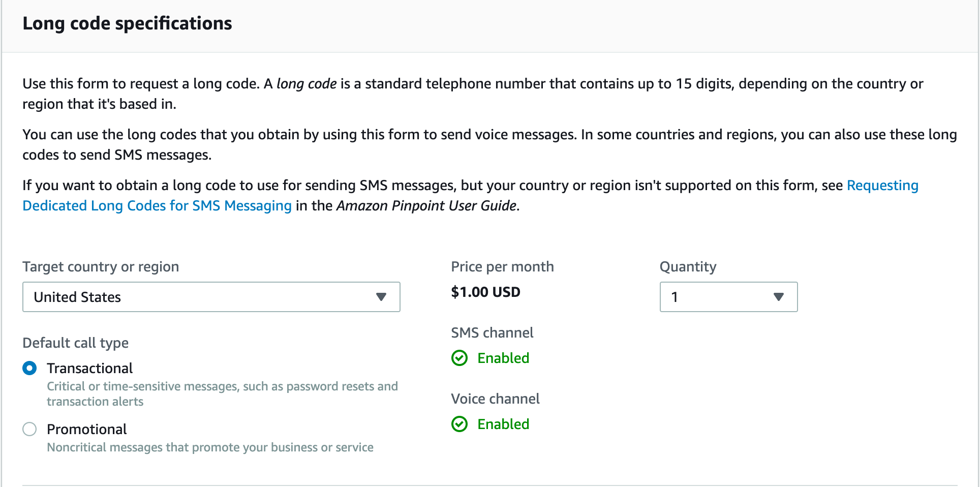
Task: Click the arrow in the country dropdown
Action: pos(381,297)
